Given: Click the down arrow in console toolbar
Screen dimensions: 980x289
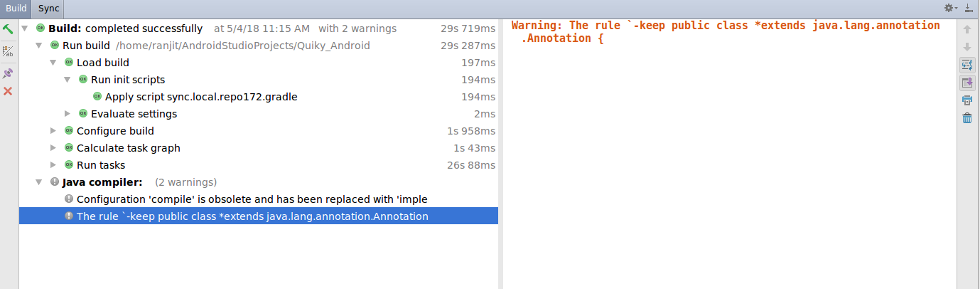Looking at the screenshot, I should (x=966, y=47).
